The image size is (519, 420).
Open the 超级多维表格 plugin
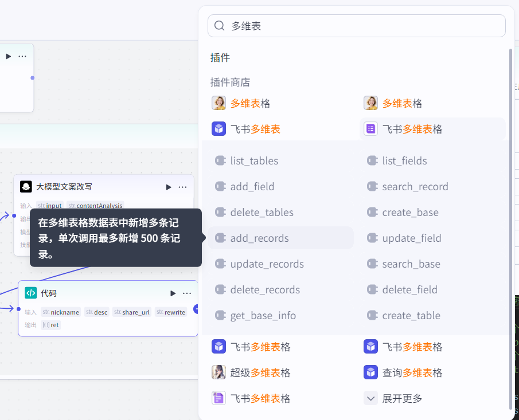(x=251, y=372)
